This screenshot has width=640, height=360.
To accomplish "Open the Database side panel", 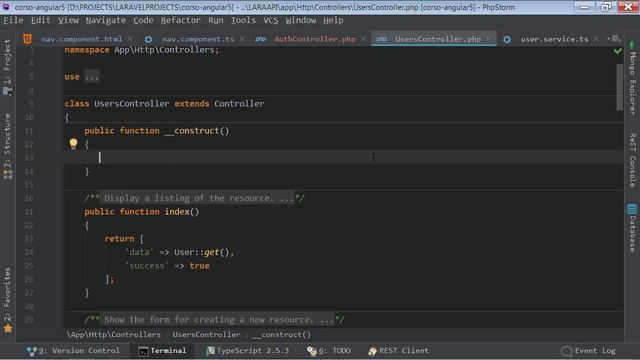I will [x=632, y=228].
